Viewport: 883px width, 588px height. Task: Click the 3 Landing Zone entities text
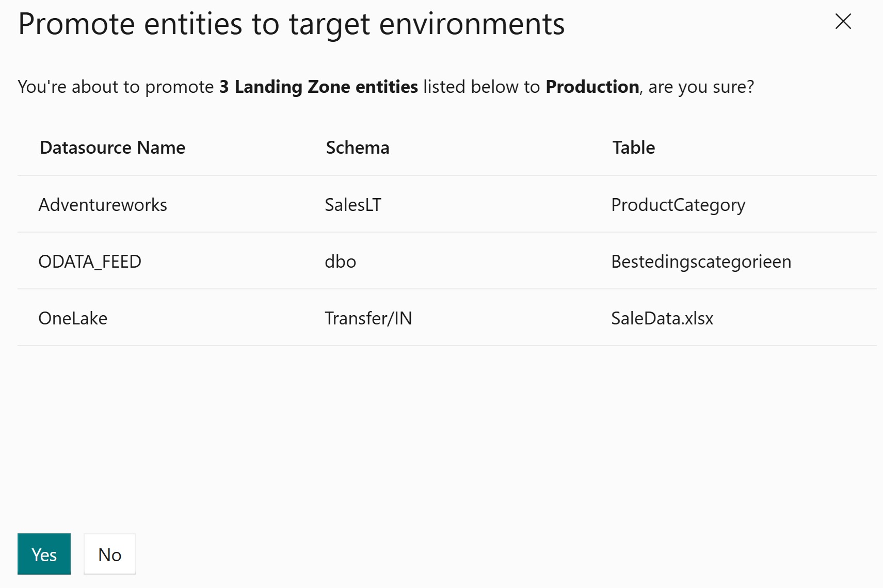click(318, 87)
